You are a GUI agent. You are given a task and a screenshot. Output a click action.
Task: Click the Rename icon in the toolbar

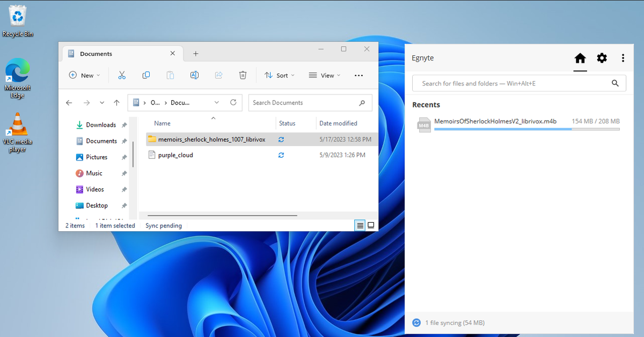point(194,75)
